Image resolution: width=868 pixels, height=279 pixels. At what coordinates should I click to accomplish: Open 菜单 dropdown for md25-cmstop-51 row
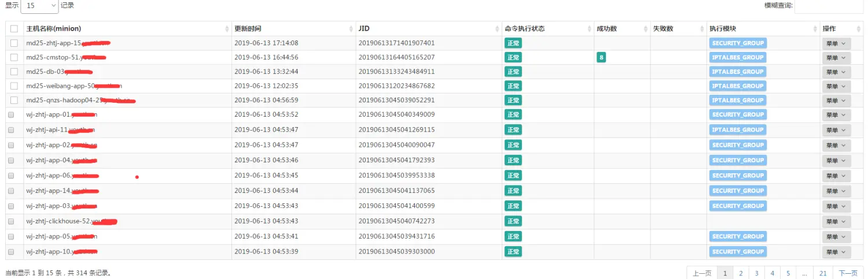pos(836,58)
